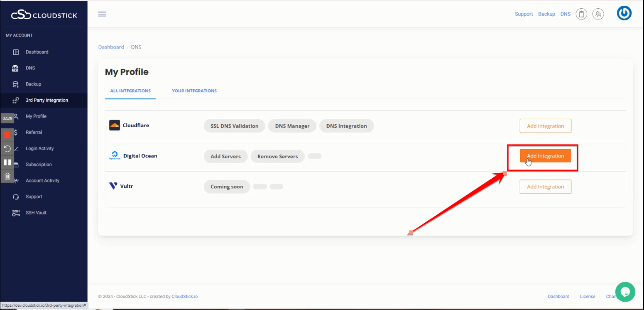Click the Support link in header
The height and width of the screenshot is (310, 644).
524,14
